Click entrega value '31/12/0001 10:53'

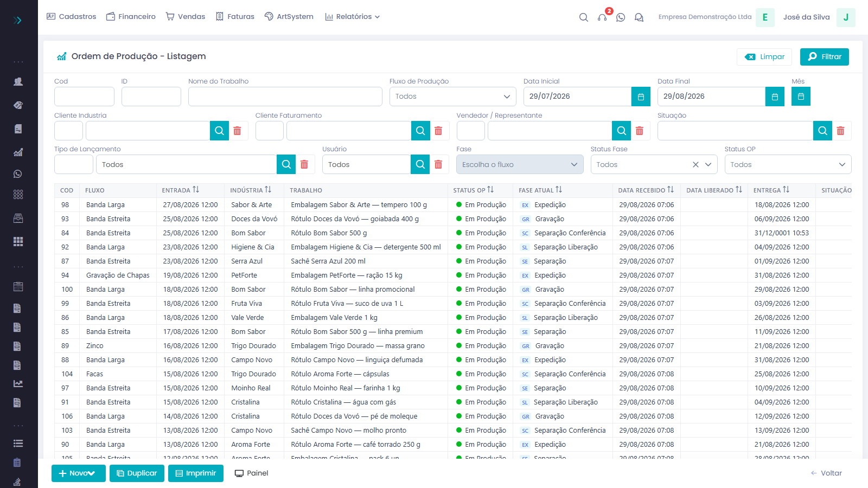click(x=782, y=233)
